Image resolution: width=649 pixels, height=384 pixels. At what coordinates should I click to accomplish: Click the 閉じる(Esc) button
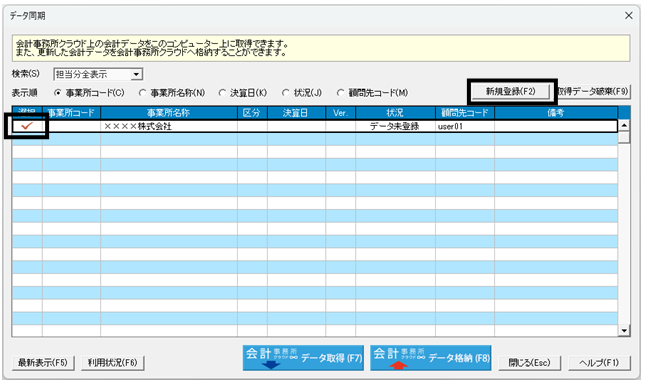click(x=530, y=363)
